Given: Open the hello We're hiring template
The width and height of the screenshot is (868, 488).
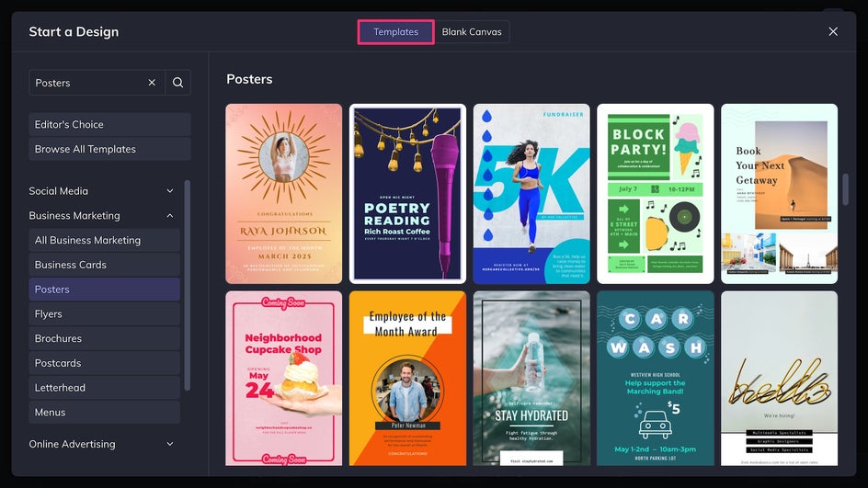Looking at the screenshot, I should click(x=779, y=379).
